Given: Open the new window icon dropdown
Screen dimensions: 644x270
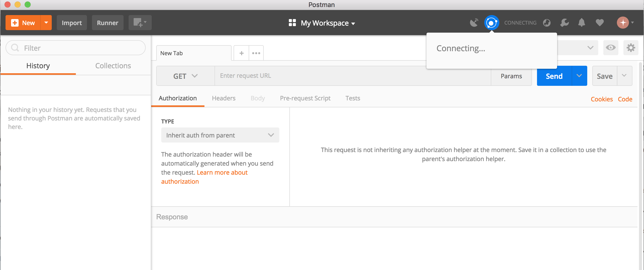Looking at the screenshot, I should pos(140,23).
